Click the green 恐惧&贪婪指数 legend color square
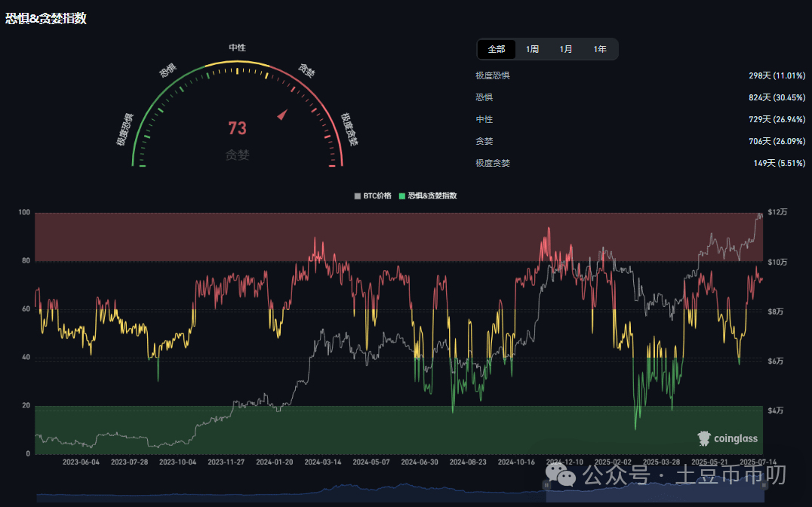This screenshot has width=812, height=507. [x=402, y=195]
